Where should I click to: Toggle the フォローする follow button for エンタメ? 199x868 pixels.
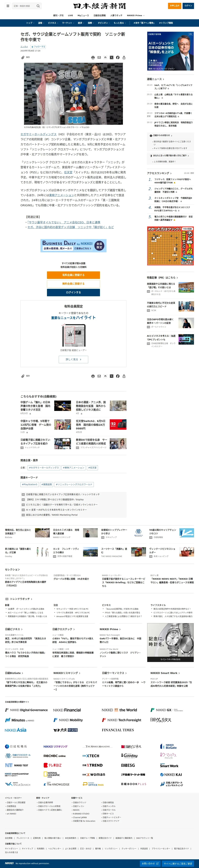[x=38, y=47]
